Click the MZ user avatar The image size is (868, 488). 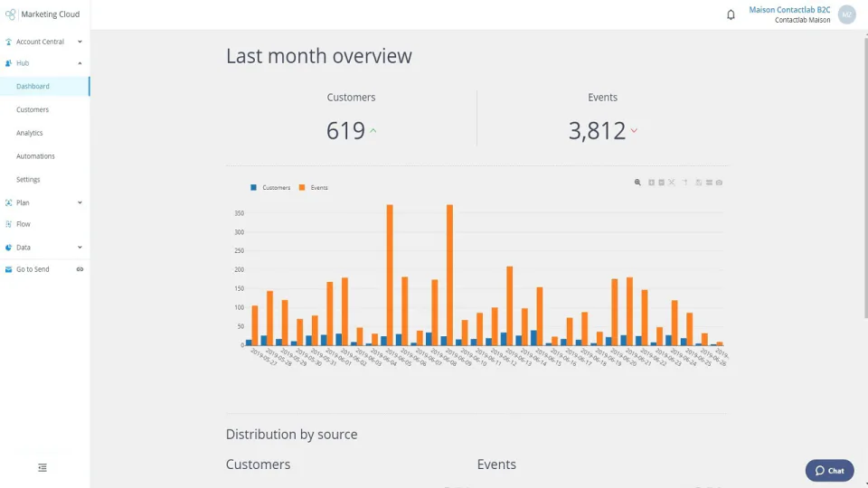(847, 14)
